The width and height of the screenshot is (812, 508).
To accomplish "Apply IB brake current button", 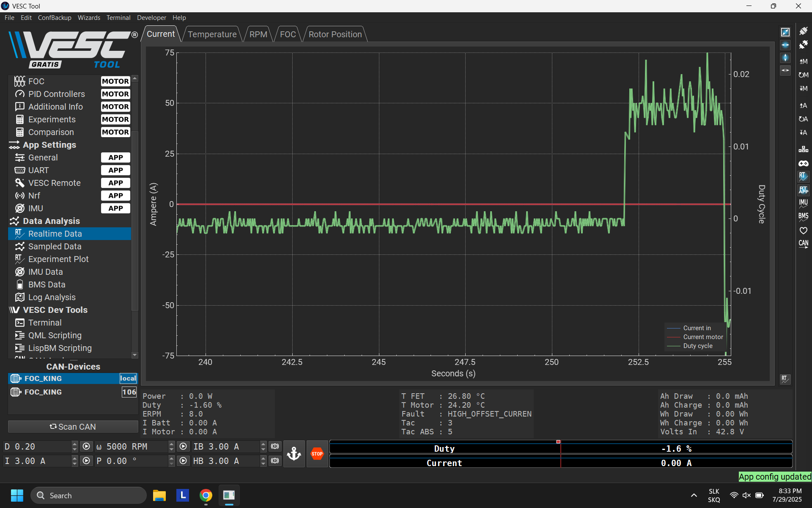I will tap(275, 447).
